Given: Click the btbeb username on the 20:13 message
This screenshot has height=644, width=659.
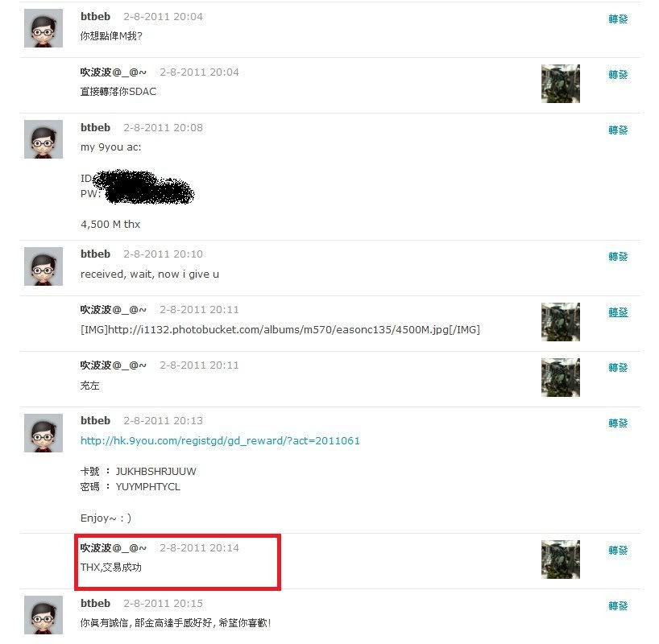Looking at the screenshot, I should tap(95, 420).
